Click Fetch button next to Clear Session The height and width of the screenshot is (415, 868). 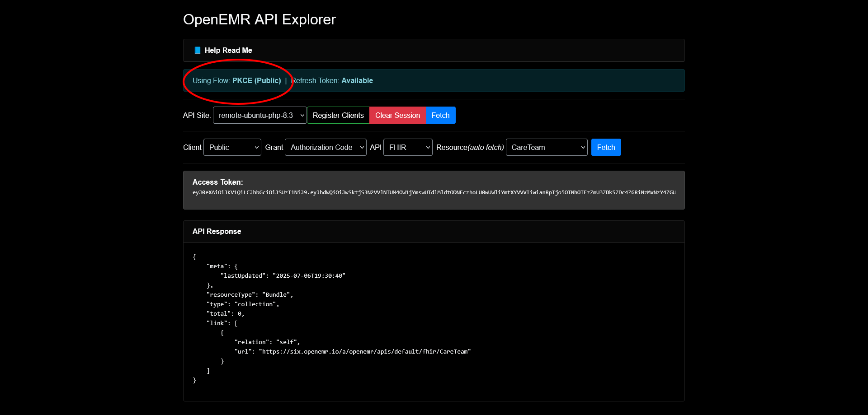[440, 115]
